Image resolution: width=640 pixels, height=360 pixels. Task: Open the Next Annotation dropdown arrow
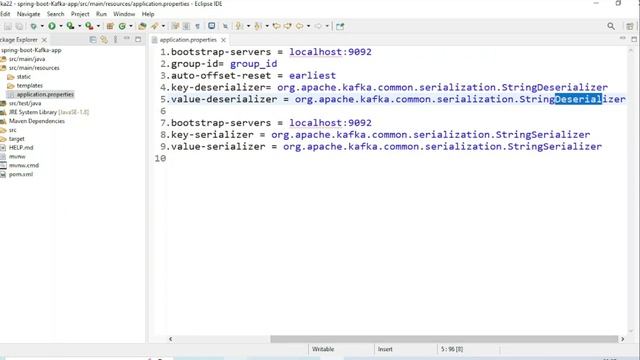point(248,26)
